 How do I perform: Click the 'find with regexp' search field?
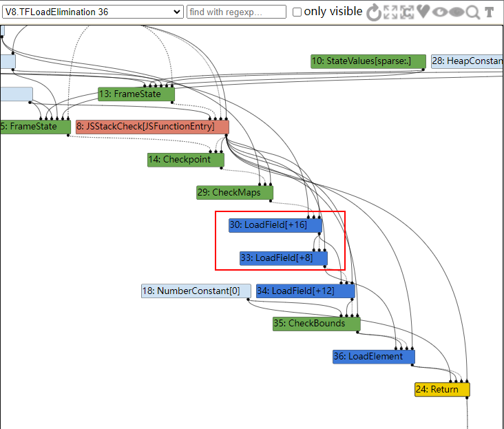pyautogui.click(x=236, y=12)
